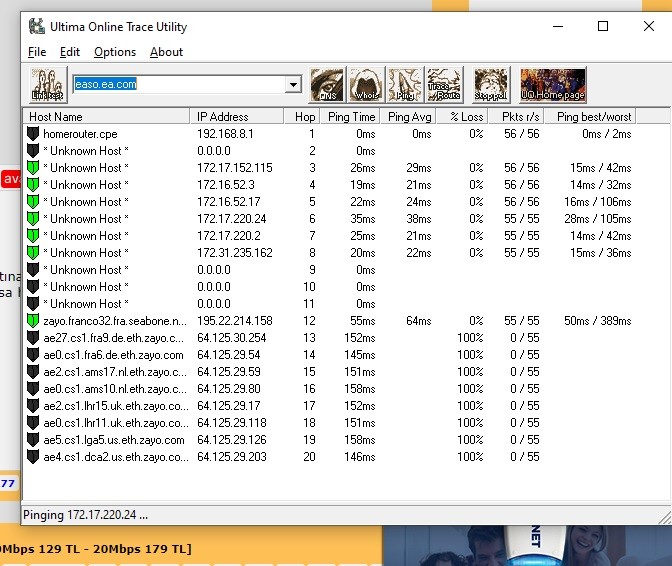Viewport: 672px width, 566px height.
Task: Maximize the Trace Utility window
Action: tap(603, 27)
